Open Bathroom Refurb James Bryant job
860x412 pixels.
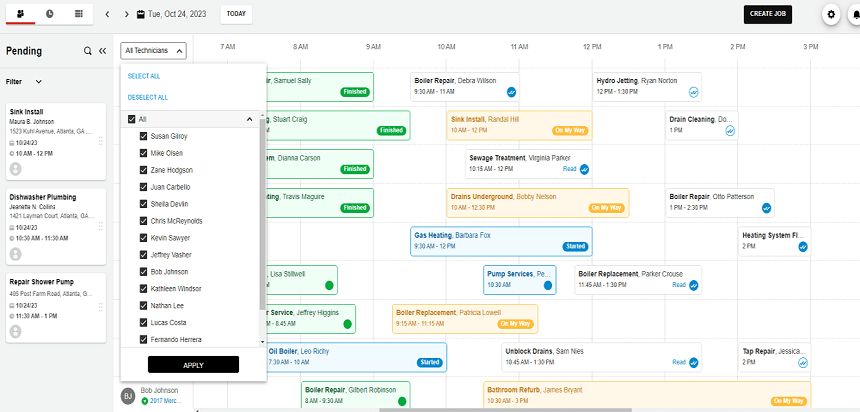click(x=647, y=396)
